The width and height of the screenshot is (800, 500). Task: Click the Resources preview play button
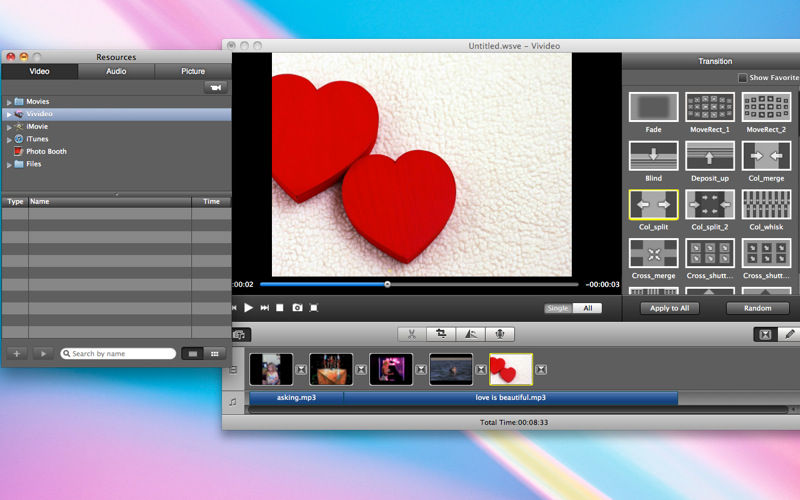43,354
